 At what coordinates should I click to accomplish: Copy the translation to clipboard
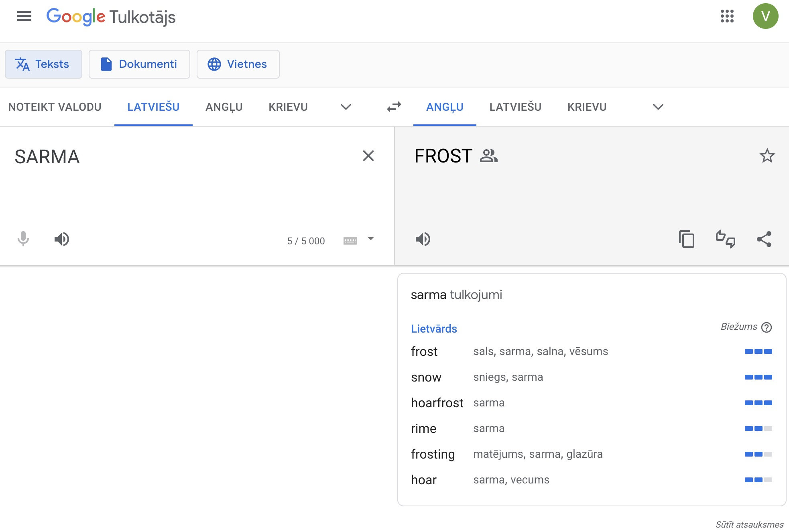[x=686, y=239]
